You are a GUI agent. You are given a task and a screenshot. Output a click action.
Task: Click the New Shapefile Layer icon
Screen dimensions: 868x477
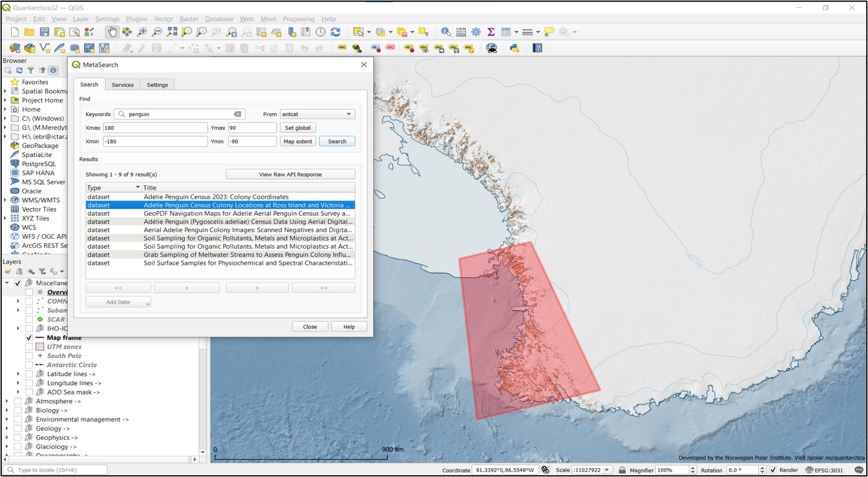point(45,48)
